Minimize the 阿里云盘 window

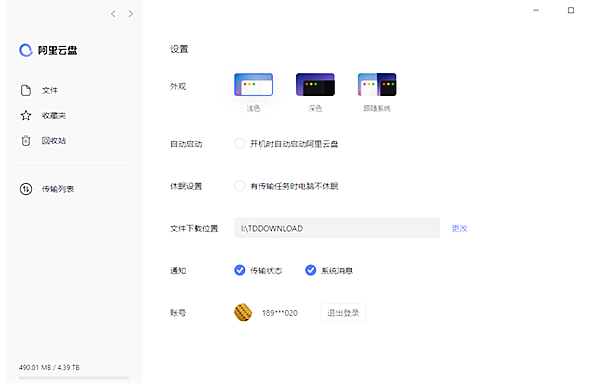(x=536, y=10)
